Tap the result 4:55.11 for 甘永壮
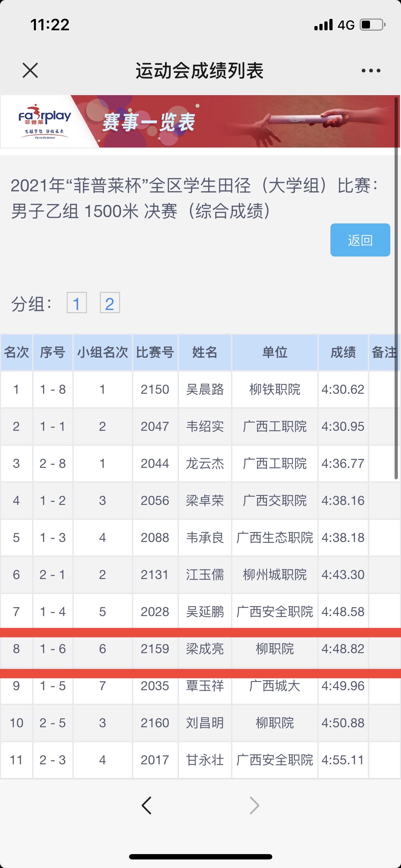 (x=343, y=760)
